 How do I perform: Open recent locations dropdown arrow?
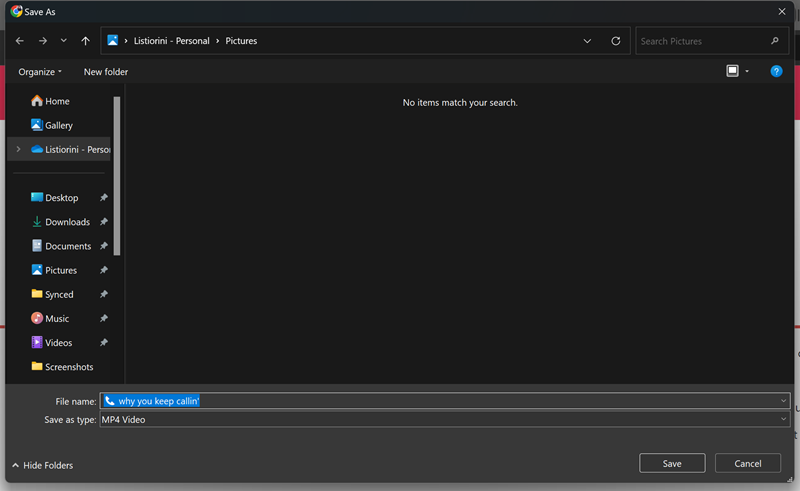(x=64, y=41)
